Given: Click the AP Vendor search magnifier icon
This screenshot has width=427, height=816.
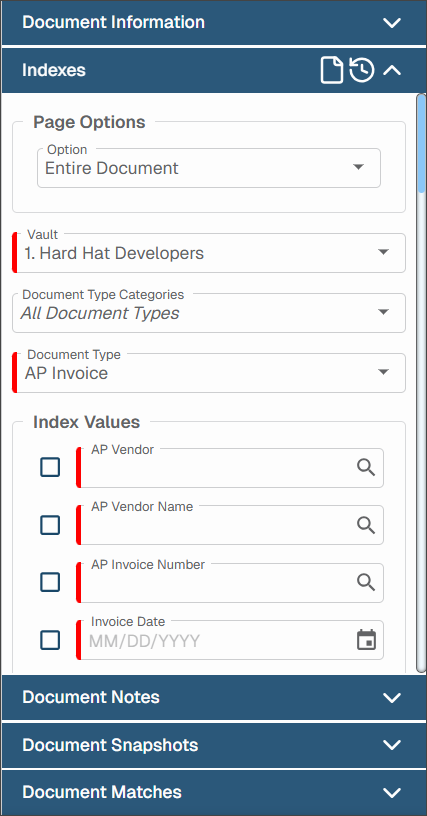Looking at the screenshot, I should pyautogui.click(x=366, y=467).
